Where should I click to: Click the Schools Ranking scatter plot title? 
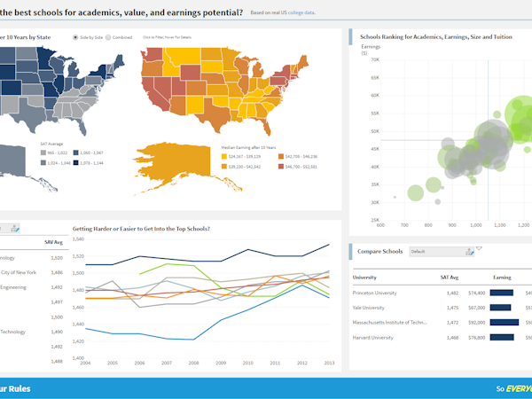tap(436, 37)
